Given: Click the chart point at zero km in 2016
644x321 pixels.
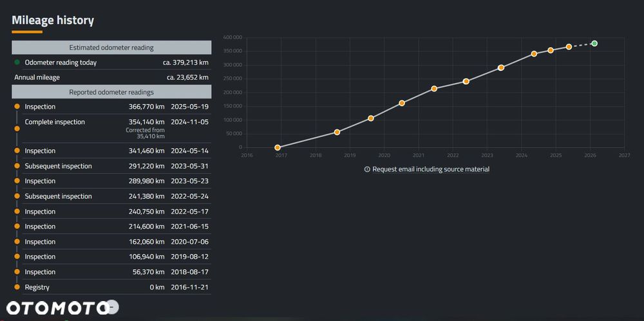Looking at the screenshot, I should [277, 147].
